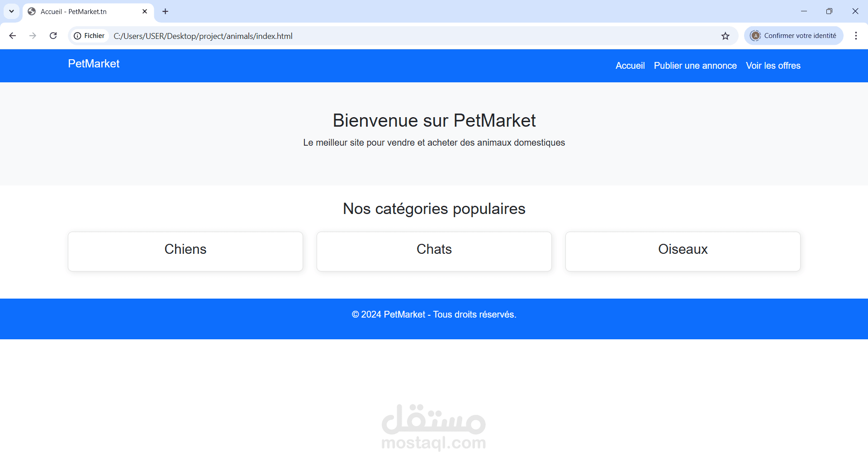The width and height of the screenshot is (868, 461).
Task: Open the Chrome three-dot menu
Action: pyautogui.click(x=855, y=36)
